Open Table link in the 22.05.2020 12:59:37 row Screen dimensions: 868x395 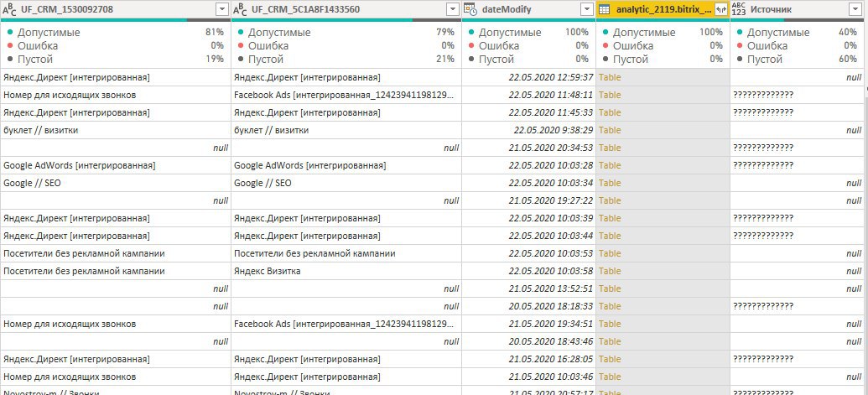(610, 77)
